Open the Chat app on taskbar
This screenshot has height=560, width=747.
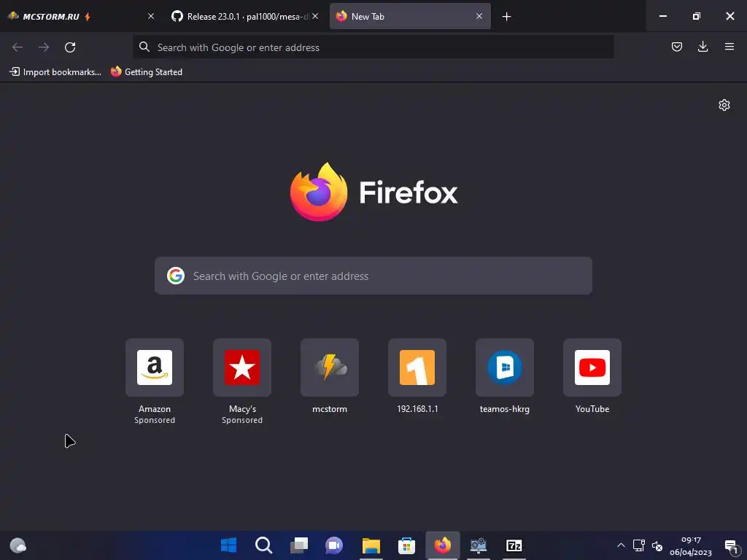point(334,545)
